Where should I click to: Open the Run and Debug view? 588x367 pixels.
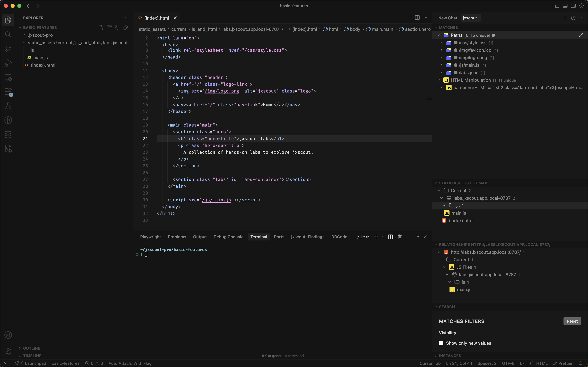pyautogui.click(x=8, y=63)
